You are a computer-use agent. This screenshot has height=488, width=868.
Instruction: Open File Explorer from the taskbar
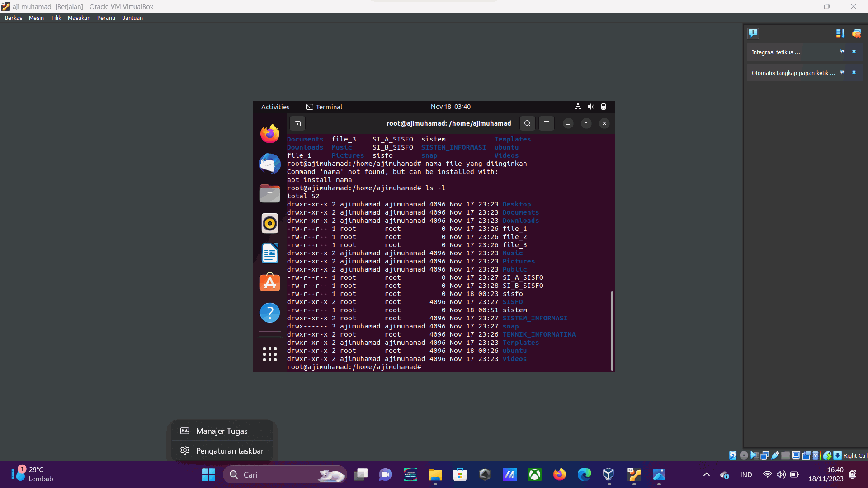click(435, 474)
